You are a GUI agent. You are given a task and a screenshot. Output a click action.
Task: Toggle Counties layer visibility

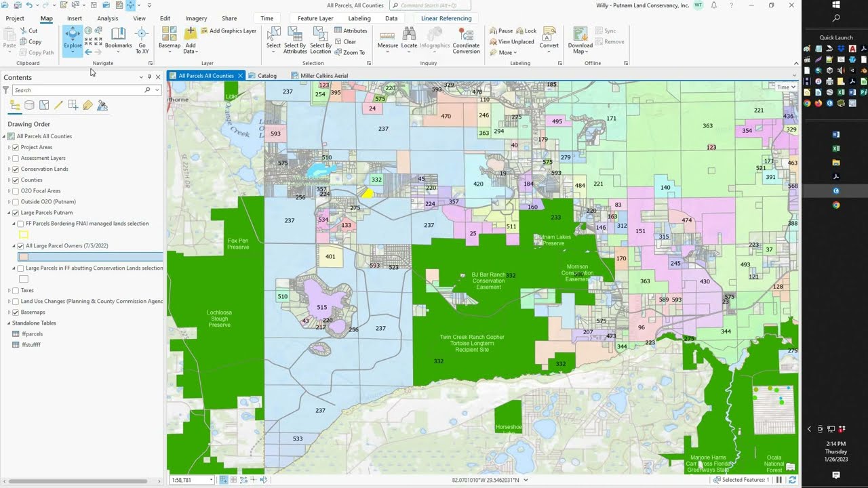pyautogui.click(x=16, y=180)
